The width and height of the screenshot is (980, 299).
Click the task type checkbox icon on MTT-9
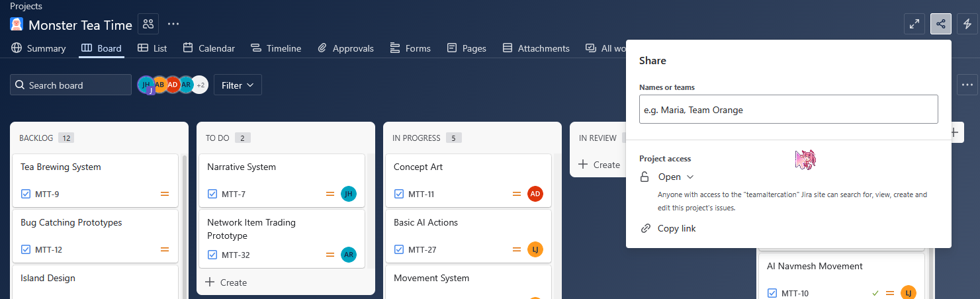(26, 194)
